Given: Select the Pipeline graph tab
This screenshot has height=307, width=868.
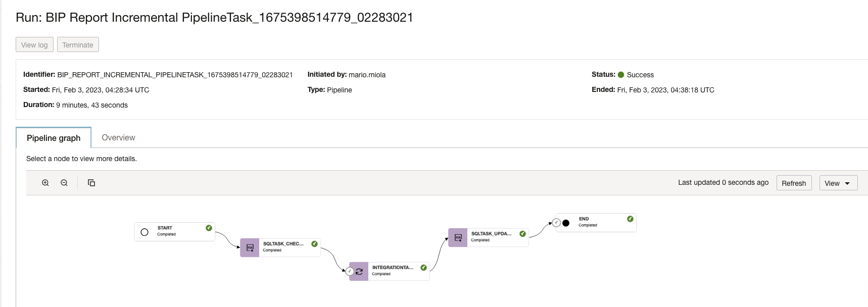Looking at the screenshot, I should [x=53, y=137].
